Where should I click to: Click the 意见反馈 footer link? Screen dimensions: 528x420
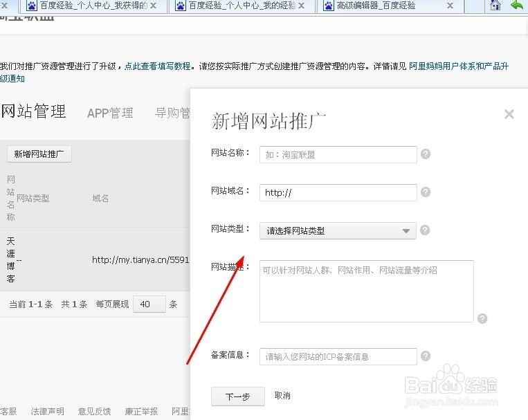(x=94, y=411)
